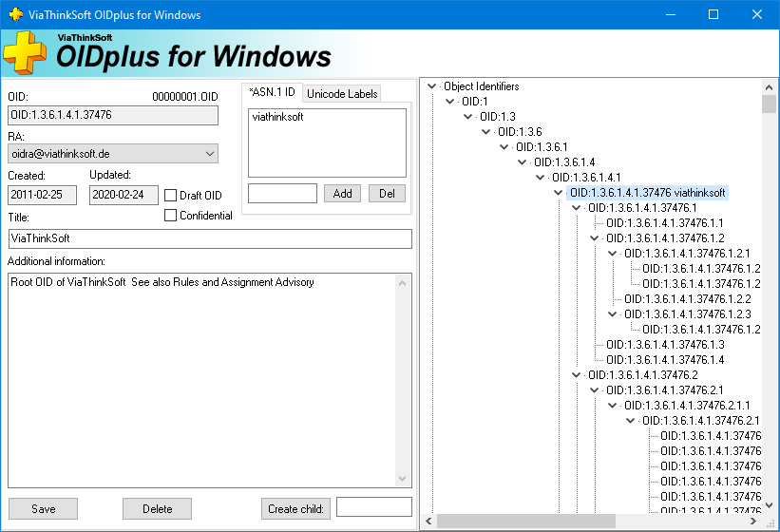
Task: Click into the Additional information text area
Action: point(202,380)
